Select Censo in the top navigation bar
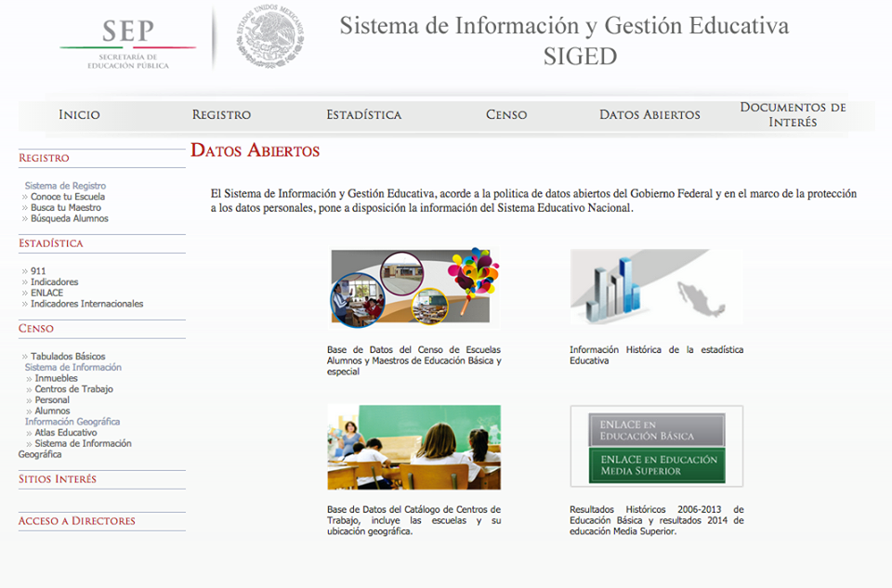 coord(506,115)
